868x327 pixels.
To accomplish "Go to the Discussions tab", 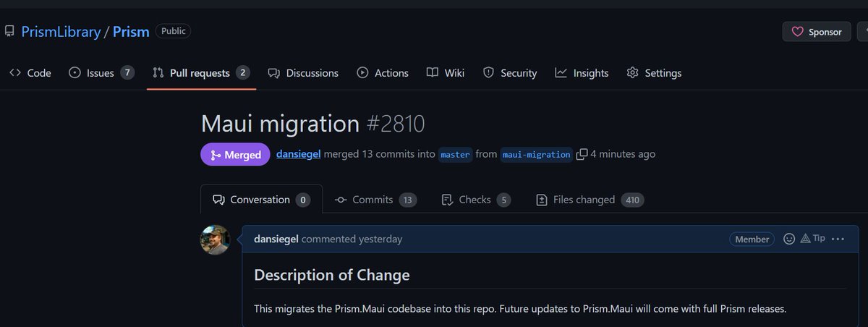I will (303, 73).
